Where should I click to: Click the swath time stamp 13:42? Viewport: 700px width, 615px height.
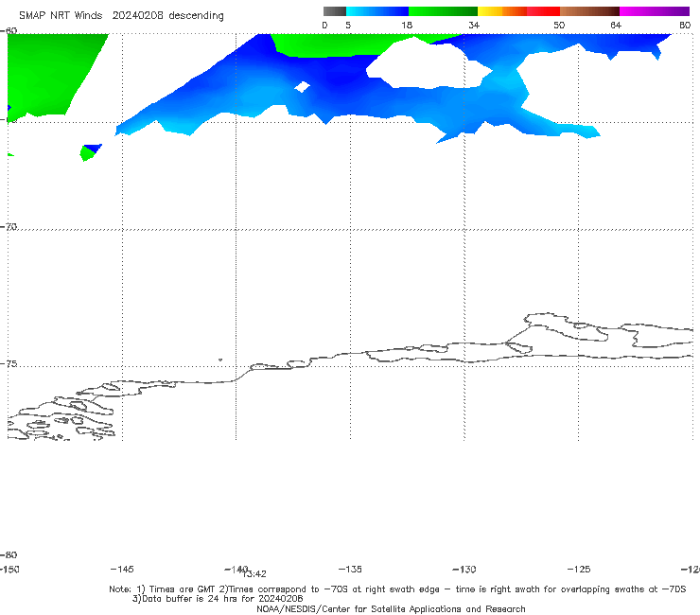(x=254, y=574)
